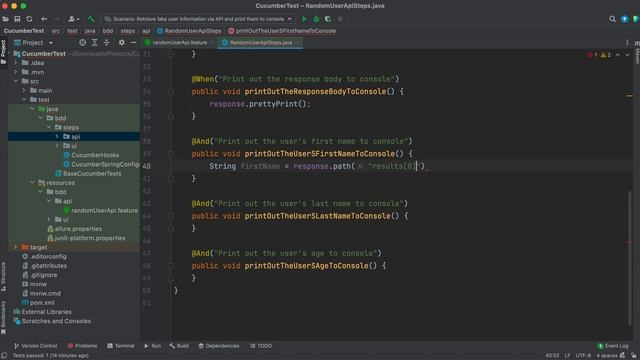Screen dimensions: 640x360
Task: Select opened file in Project tree
Action: point(82,42)
